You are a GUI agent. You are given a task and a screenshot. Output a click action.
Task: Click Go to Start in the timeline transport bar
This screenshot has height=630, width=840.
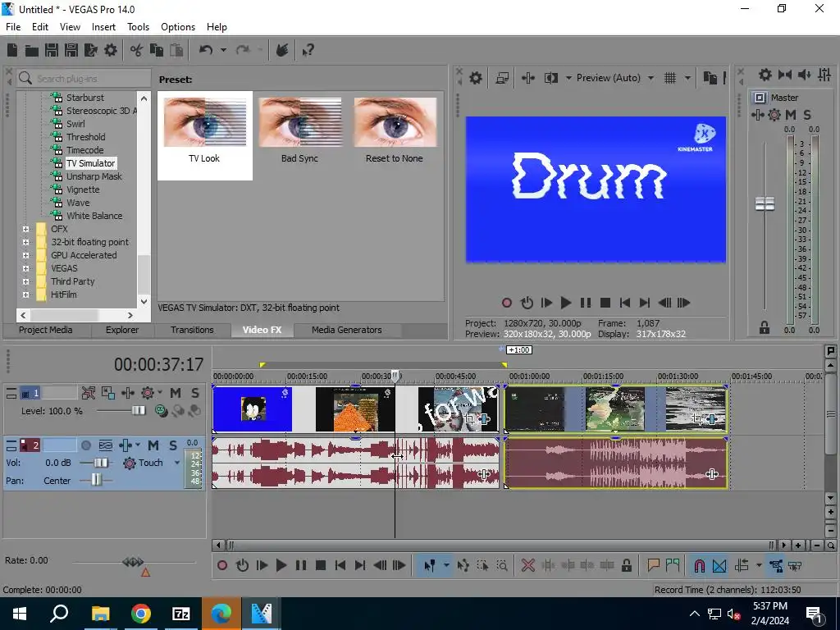(x=340, y=565)
